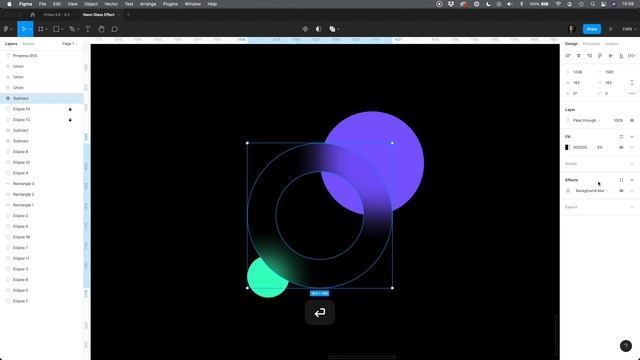The image size is (640, 360).
Task: Open the Pass through blend mode dropdown
Action: pos(586,120)
